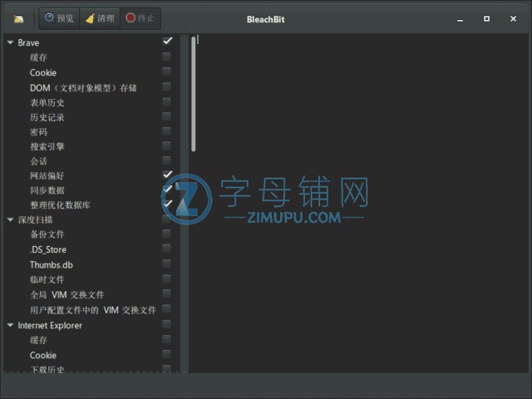Viewport: 532px width, 399px height.
Task: Enable the DOM（文档对象模型）存储 checkbox
Action: pyautogui.click(x=166, y=86)
